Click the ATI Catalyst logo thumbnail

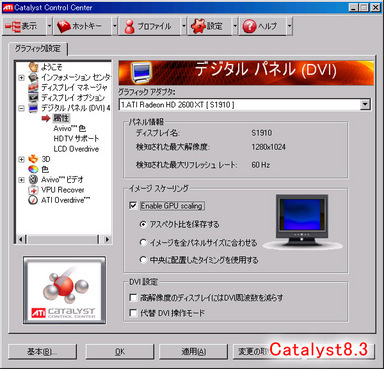pos(64,290)
